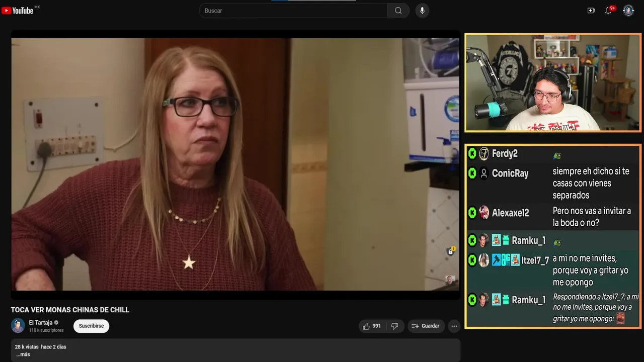The height and width of the screenshot is (362, 644).
Task: Click Kick icon next to ConicRay
Action: (x=472, y=173)
